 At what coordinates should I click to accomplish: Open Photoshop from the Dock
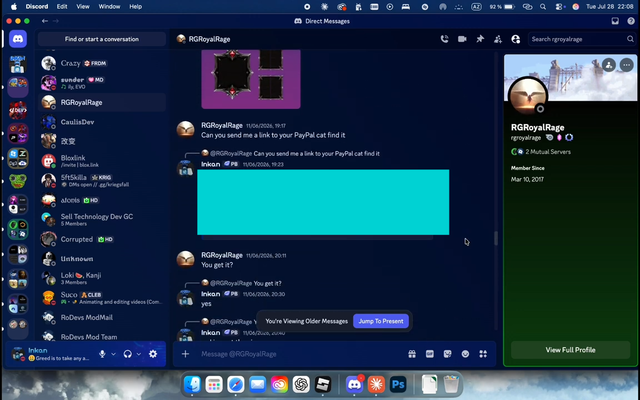point(398,384)
